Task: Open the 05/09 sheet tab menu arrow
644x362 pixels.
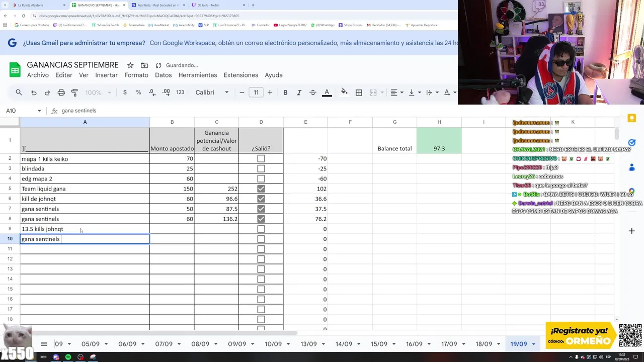Action: 105,344
